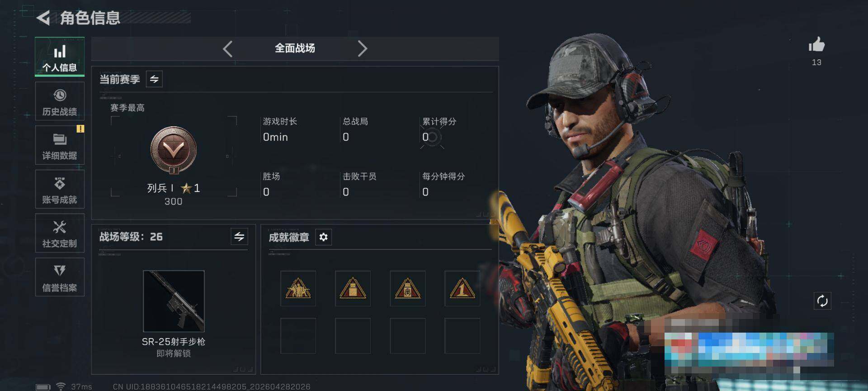Switch to next mode with right chevron
The width and height of the screenshot is (868, 391).
[362, 48]
